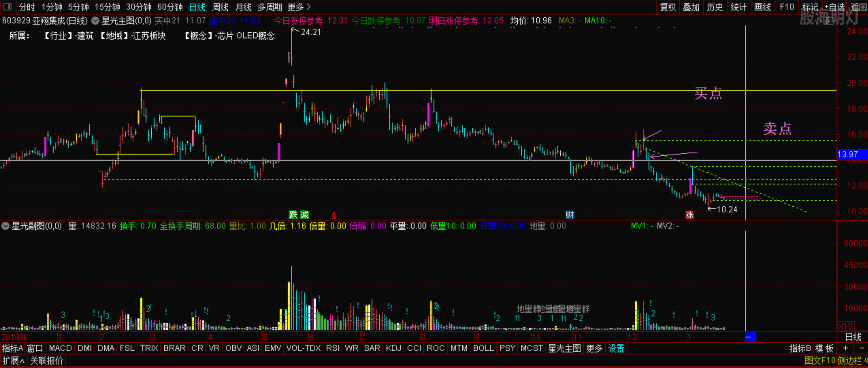Open the 星光副图 indicator round dropdown icon
Screen dimensions: 868x368
(x=5, y=226)
